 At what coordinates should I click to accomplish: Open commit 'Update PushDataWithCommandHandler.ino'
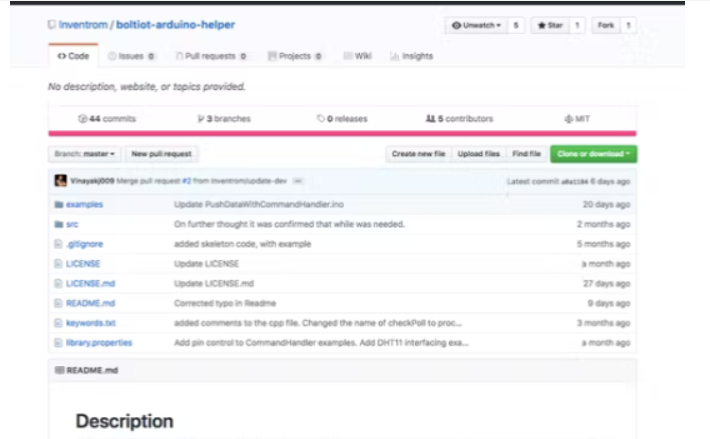click(259, 205)
